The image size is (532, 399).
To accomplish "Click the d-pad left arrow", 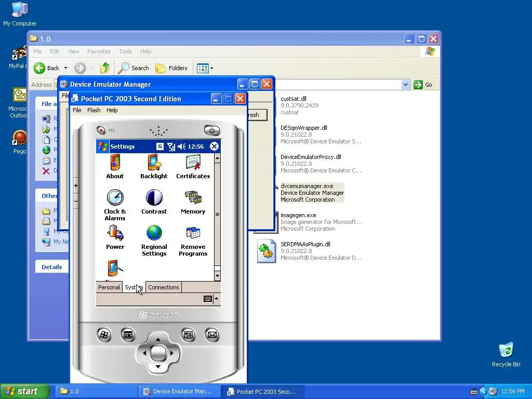I will [144, 353].
